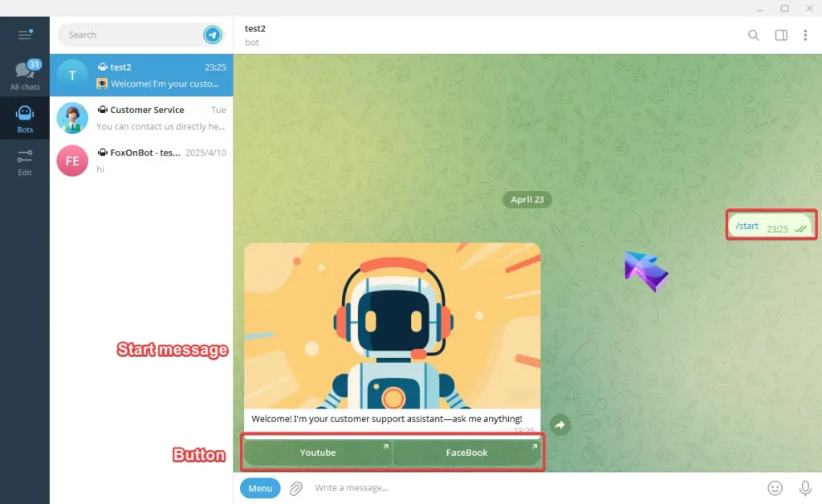Open the emoji picker
This screenshot has height=504, width=822.
(x=775, y=488)
